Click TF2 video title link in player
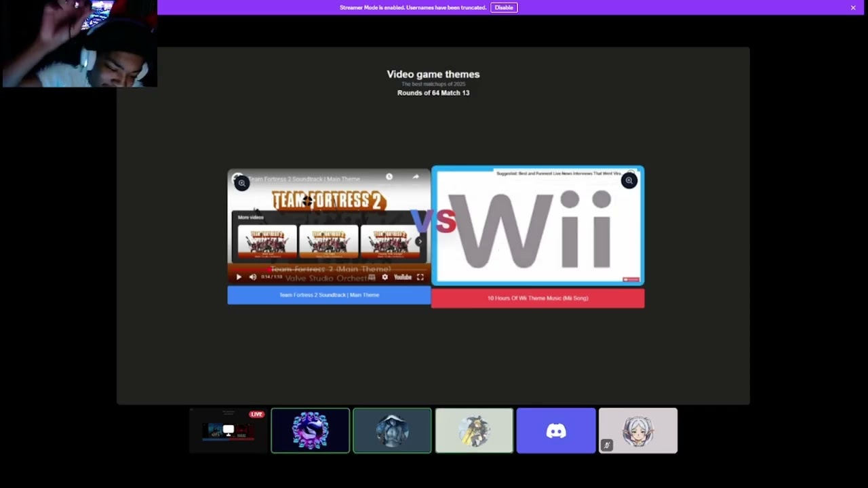 point(304,180)
